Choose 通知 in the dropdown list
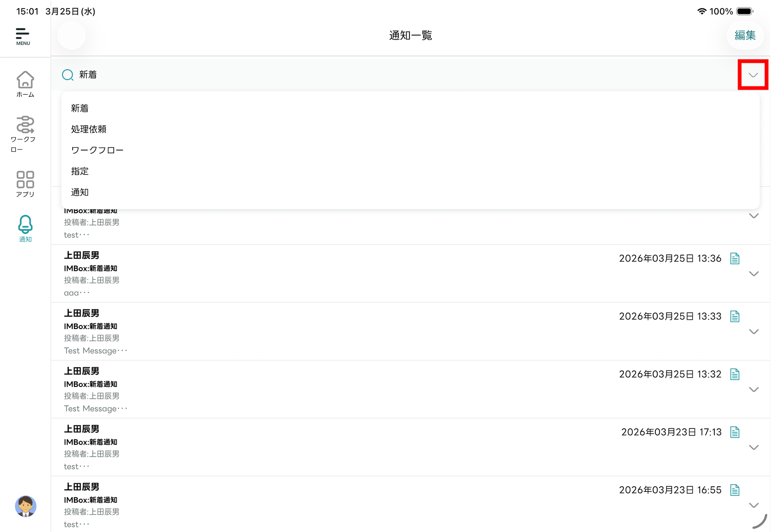Image resolution: width=771 pixels, height=532 pixels. (80, 192)
